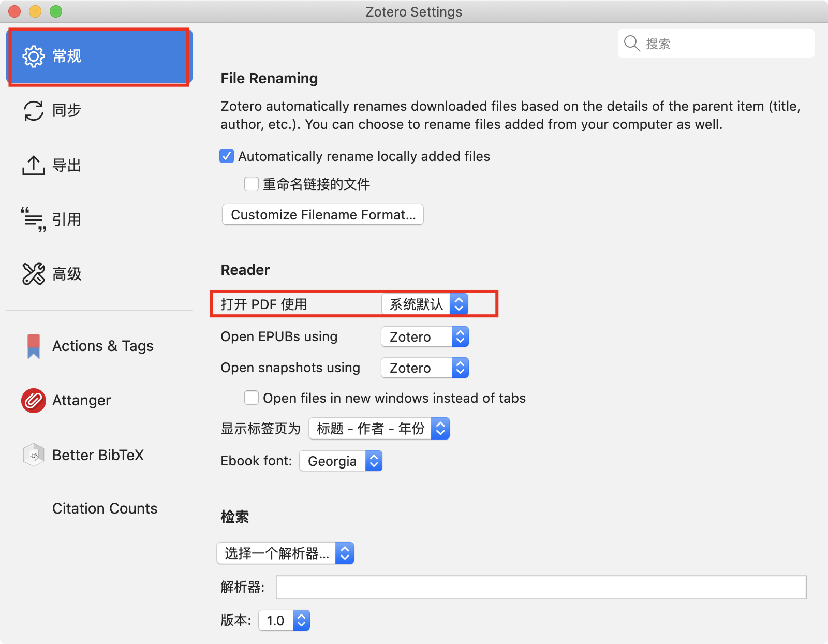
Task: Expand the 打开 PDF 使用 dropdown
Action: pos(425,304)
